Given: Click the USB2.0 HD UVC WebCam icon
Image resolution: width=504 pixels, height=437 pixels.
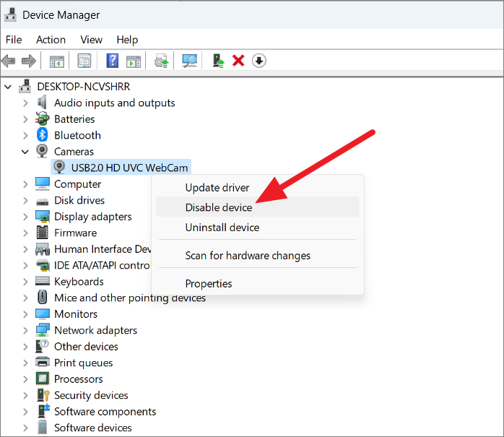Looking at the screenshot, I should (59, 167).
